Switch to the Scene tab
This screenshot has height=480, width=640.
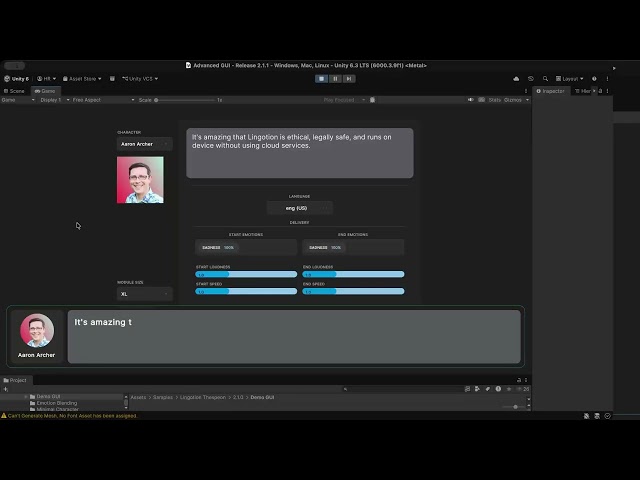coord(15,91)
